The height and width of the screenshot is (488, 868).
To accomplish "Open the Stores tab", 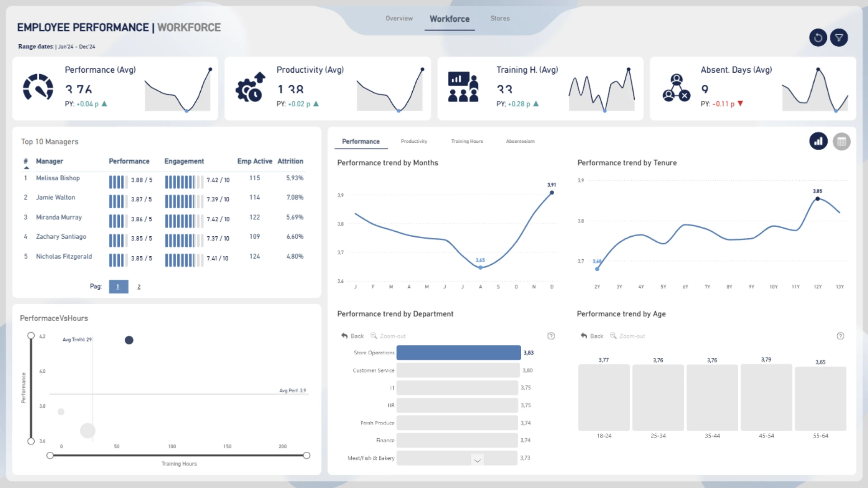I will (x=500, y=19).
